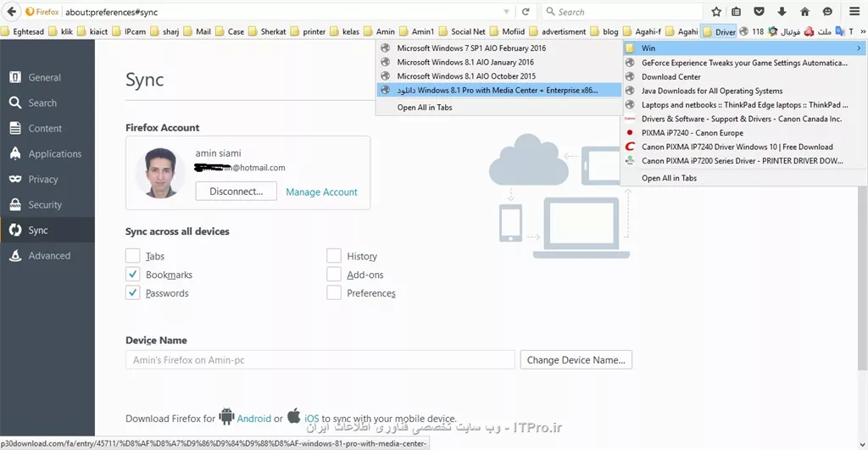
Task: Open GeForce Experience Tweaks bookmark
Action: (x=744, y=63)
